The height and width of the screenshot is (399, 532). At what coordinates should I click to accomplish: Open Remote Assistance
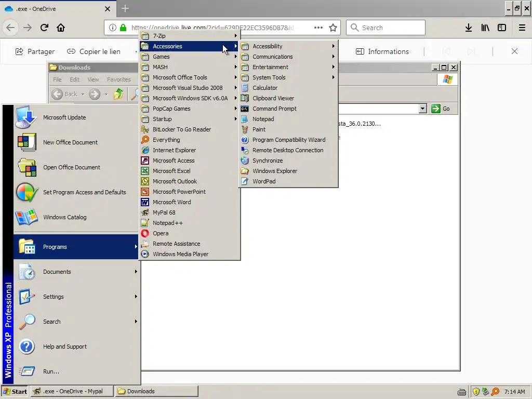190,244
